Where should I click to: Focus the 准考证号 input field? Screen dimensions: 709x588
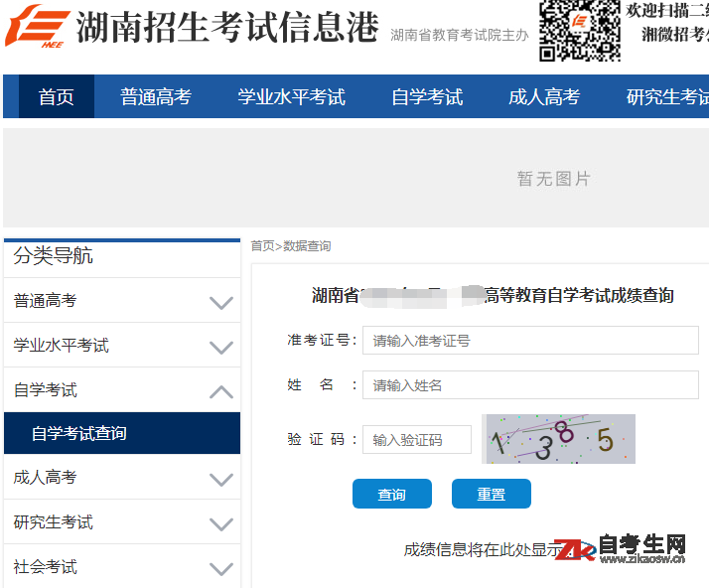[530, 340]
